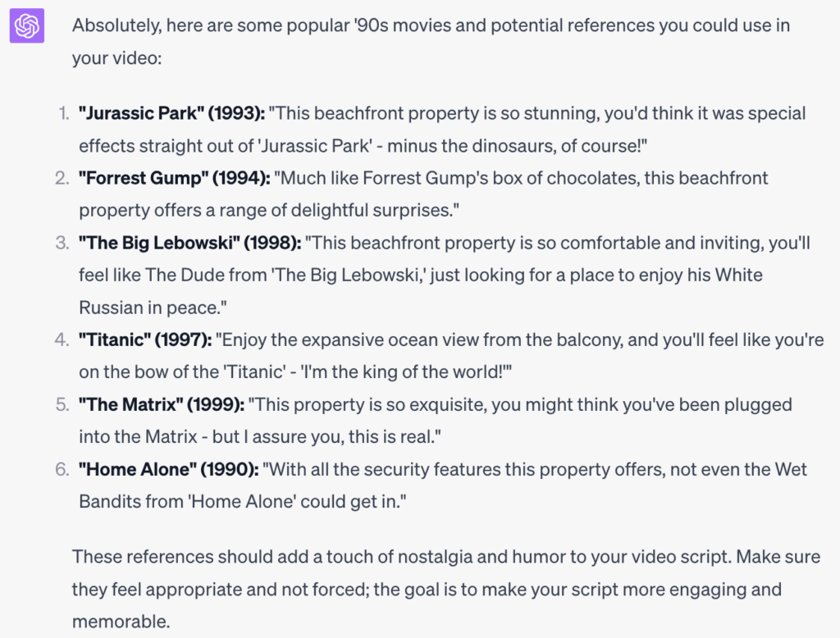Click the bold "Titanic" (1997) heading

(144, 340)
